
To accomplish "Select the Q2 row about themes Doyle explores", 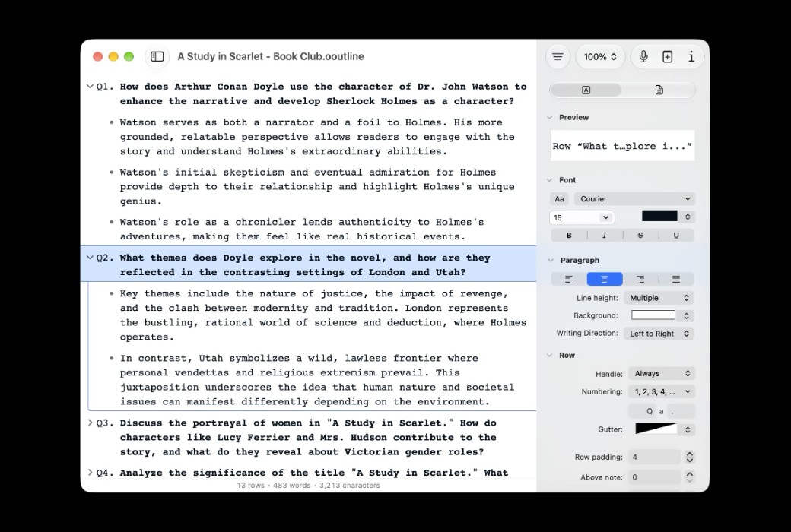I will 308,264.
